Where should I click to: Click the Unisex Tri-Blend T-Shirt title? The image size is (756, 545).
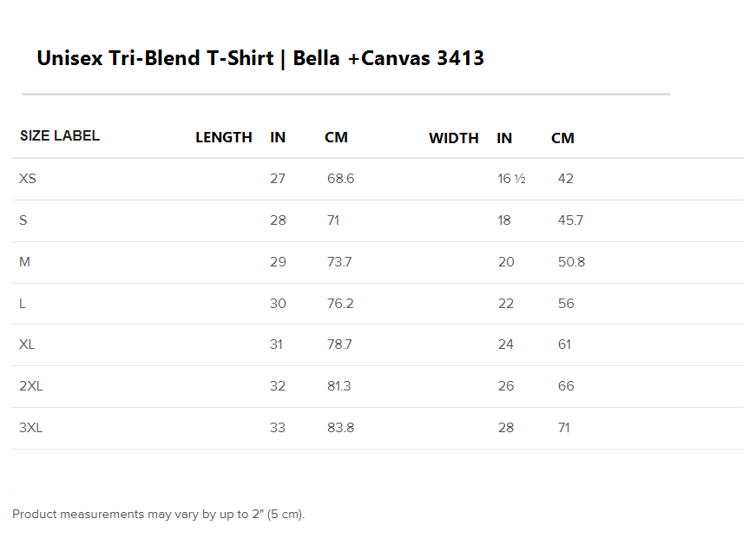click(260, 59)
